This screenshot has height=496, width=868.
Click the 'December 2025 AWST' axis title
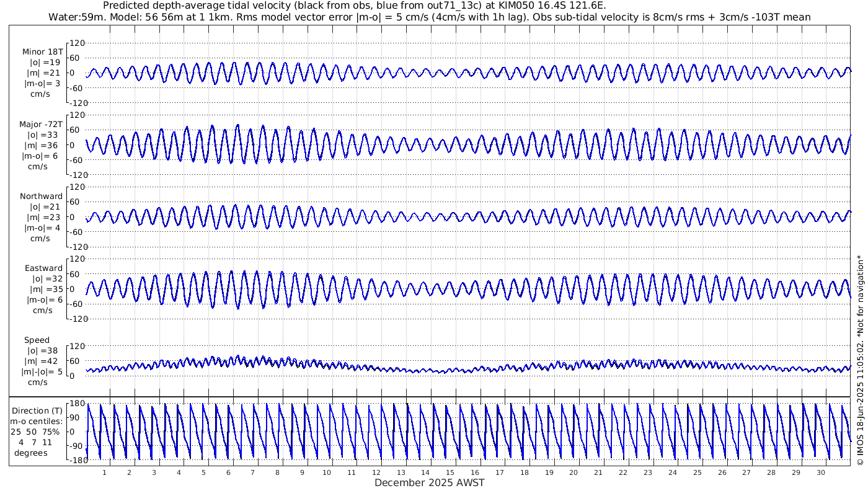pos(429,483)
